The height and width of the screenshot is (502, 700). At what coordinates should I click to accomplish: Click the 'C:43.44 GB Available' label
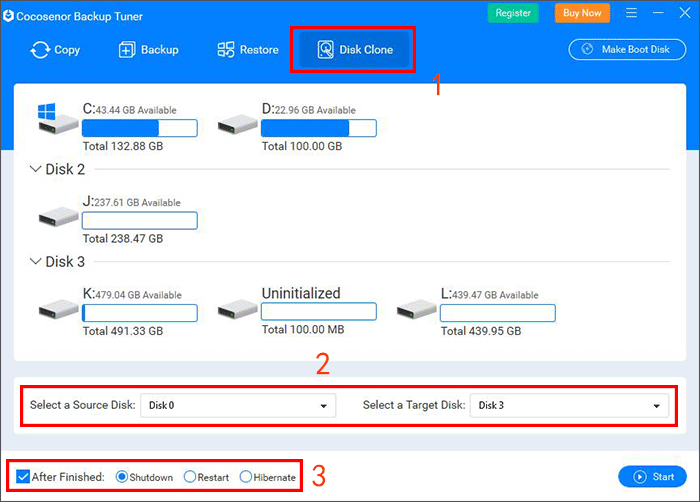(129, 109)
